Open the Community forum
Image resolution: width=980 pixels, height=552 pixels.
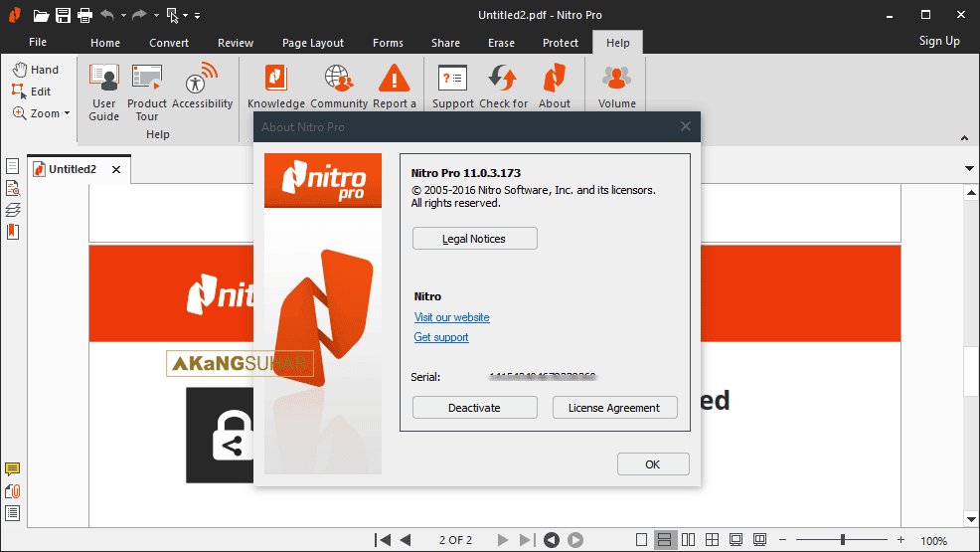coord(339,87)
